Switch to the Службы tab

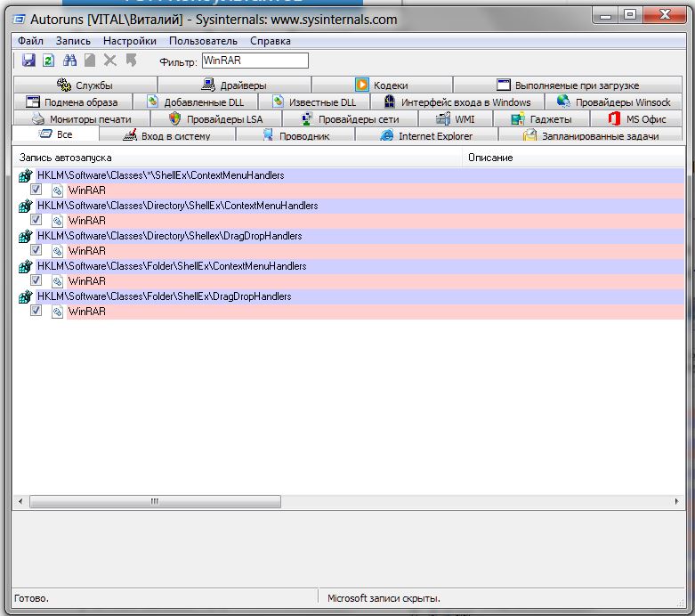[x=85, y=85]
